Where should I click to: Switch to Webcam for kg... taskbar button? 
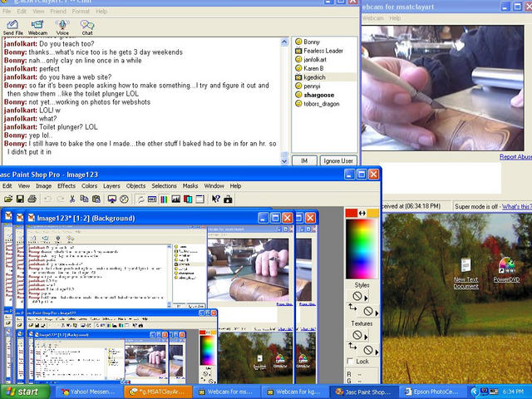(294, 392)
